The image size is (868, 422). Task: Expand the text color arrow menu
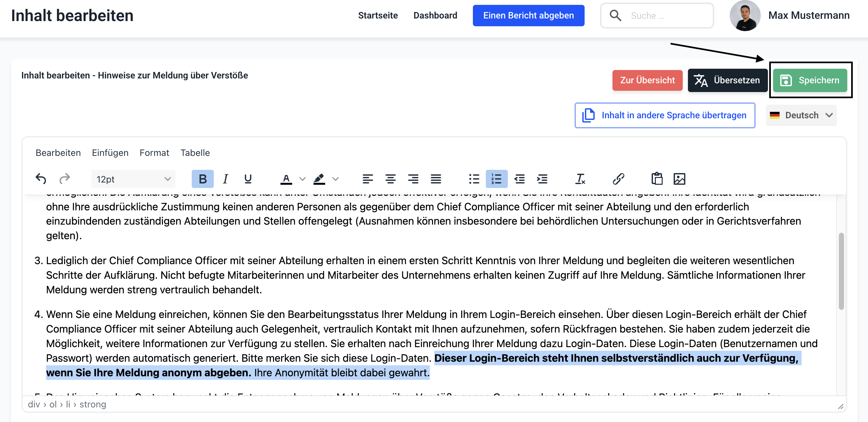click(302, 179)
